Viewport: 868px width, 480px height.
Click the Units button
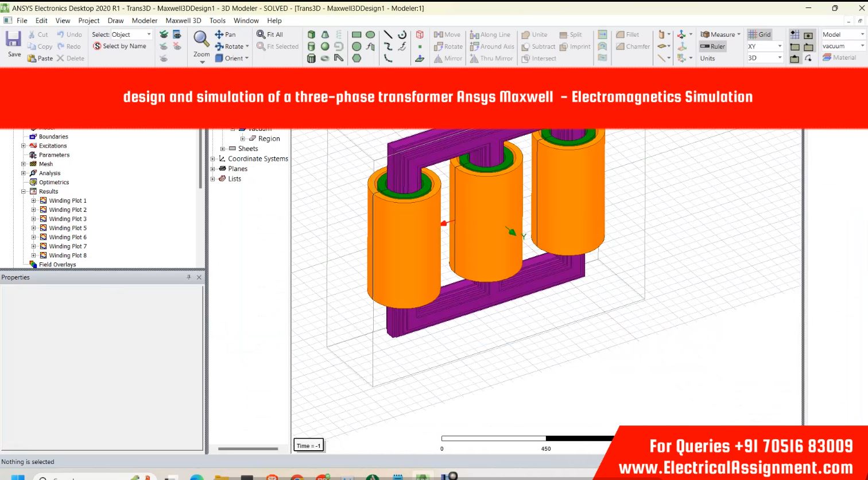[707, 58]
